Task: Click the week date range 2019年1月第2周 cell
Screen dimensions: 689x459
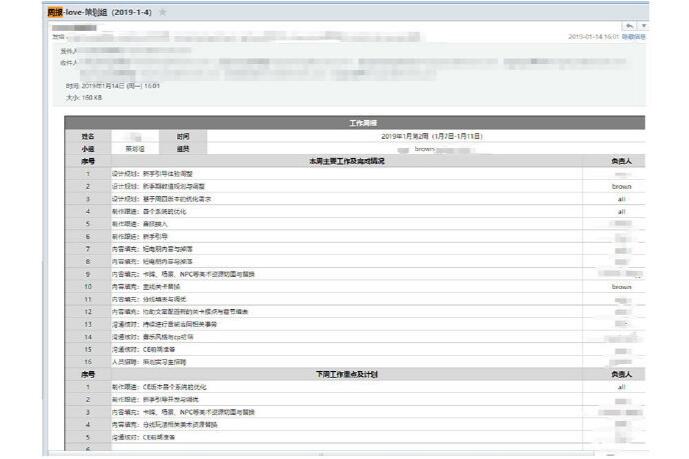Action: 431,136
